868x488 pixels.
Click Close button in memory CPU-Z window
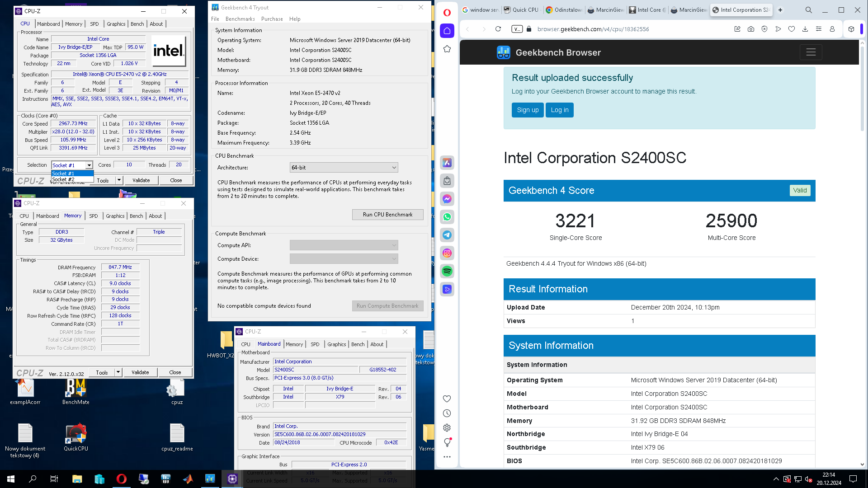tap(175, 372)
